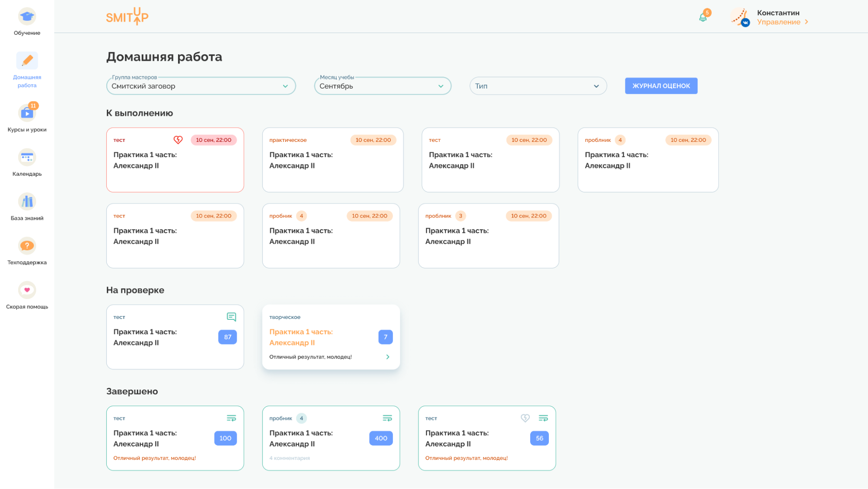Click broken heart icon on red test card
Image resolution: width=868 pixels, height=489 pixels.
pyautogui.click(x=178, y=140)
